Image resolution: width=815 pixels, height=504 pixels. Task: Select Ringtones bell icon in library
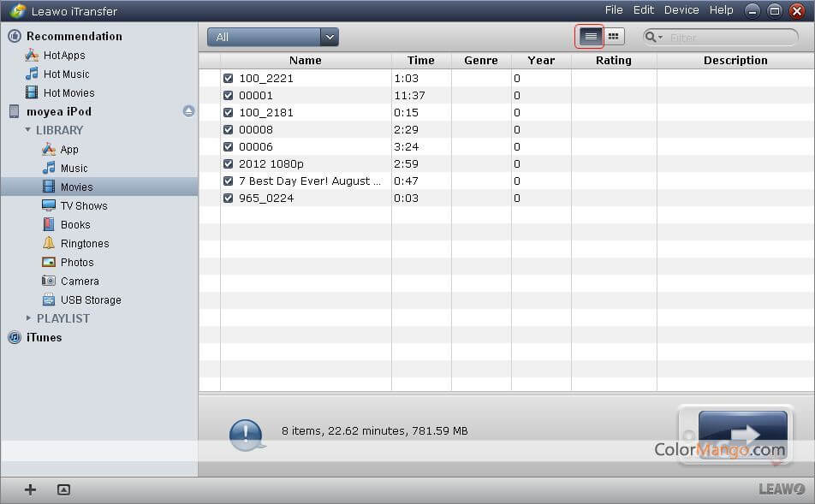49,244
